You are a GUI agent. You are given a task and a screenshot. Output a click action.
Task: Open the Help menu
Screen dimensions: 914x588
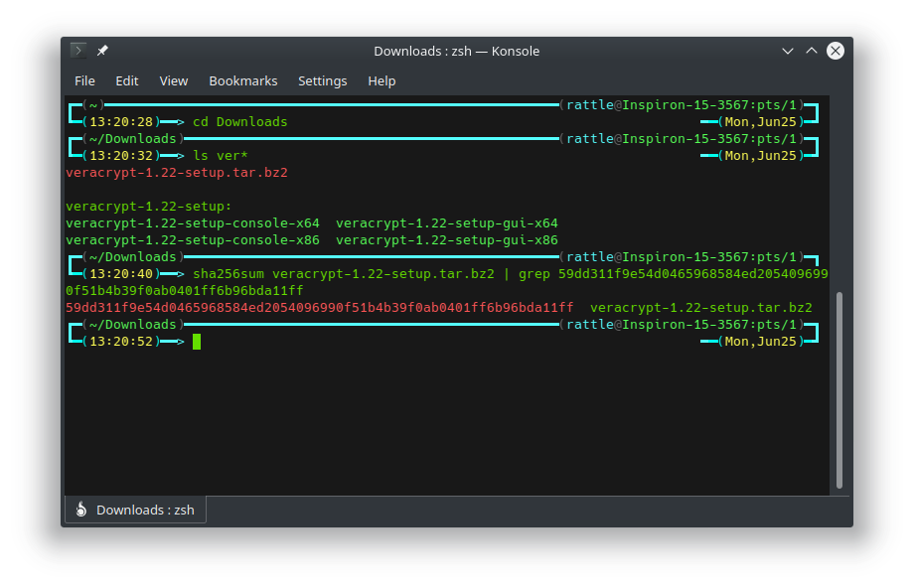tap(381, 81)
